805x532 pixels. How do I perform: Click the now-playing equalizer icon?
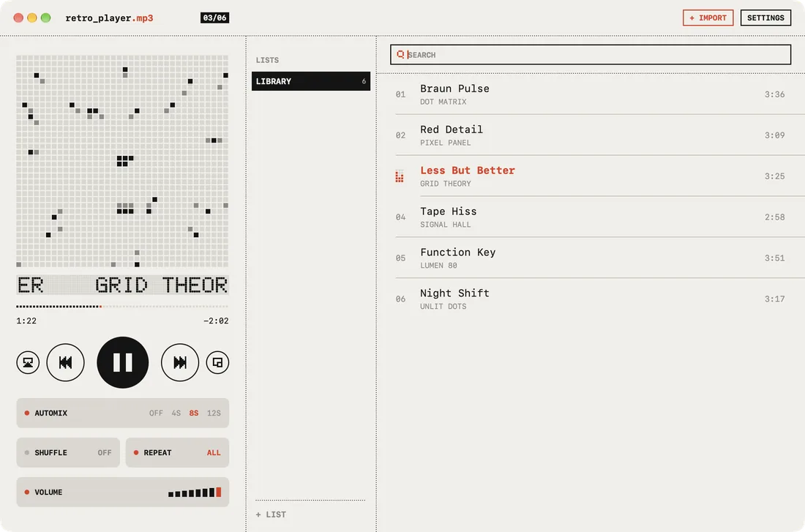click(400, 176)
